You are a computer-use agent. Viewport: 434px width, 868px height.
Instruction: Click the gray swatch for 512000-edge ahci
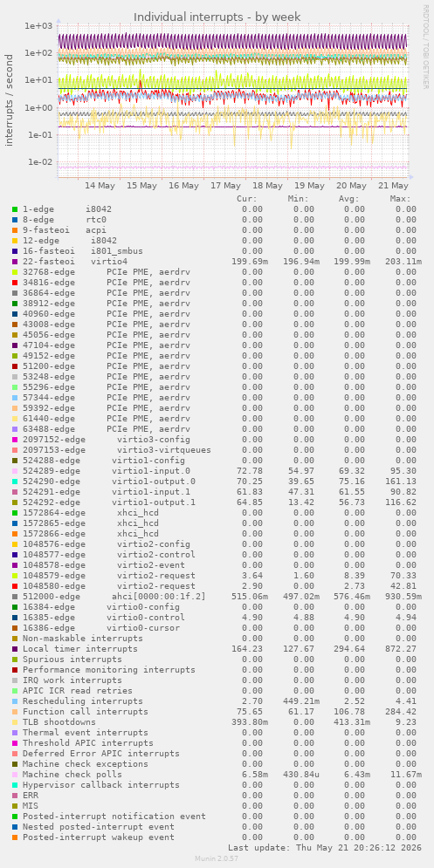[x=15, y=596]
